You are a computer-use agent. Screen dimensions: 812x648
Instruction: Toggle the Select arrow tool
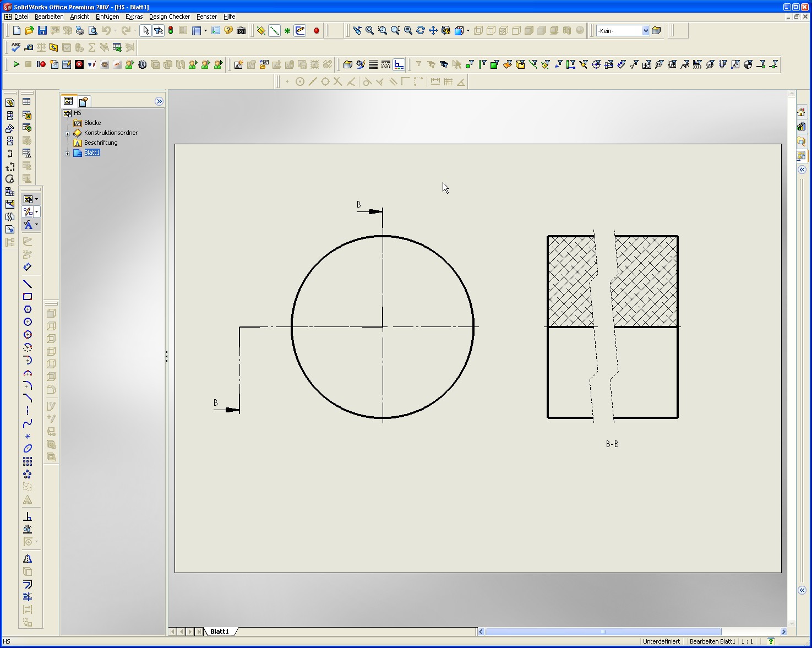pyautogui.click(x=145, y=30)
